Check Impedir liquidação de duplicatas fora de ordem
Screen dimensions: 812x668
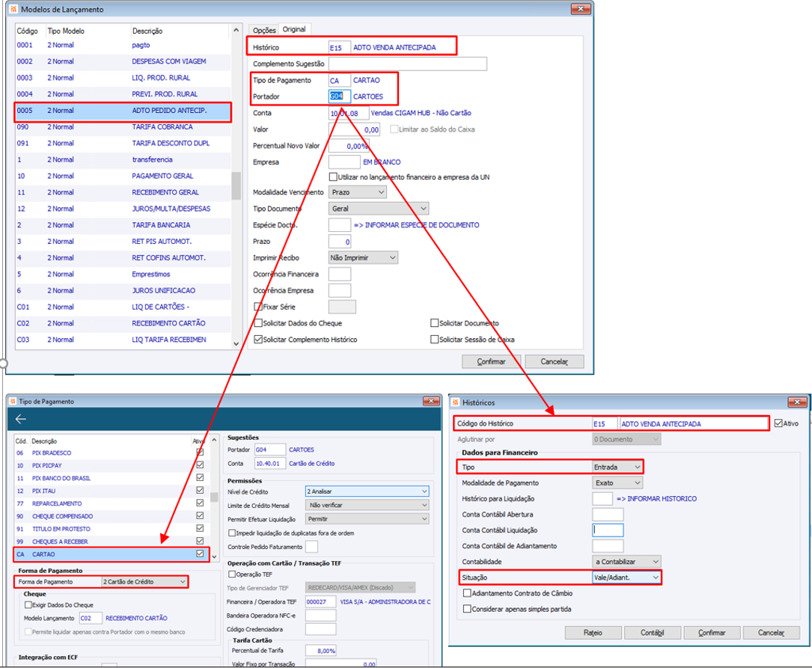232,533
